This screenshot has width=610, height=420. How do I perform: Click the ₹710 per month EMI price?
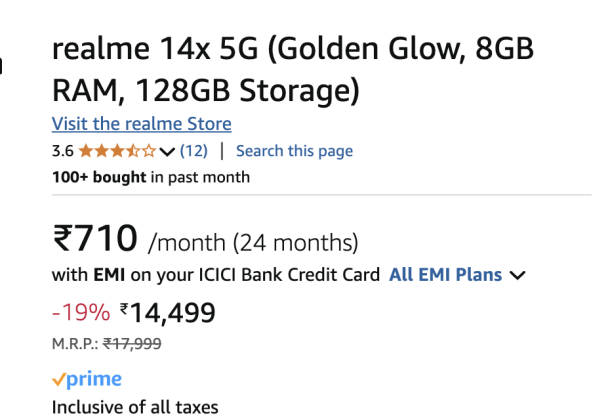point(94,240)
